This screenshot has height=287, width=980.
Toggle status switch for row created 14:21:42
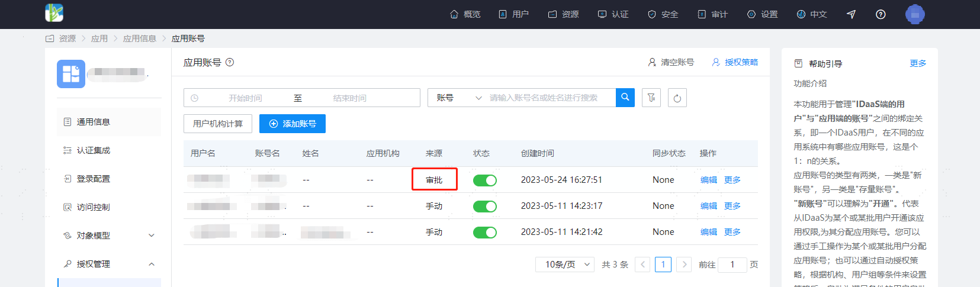[485, 232]
